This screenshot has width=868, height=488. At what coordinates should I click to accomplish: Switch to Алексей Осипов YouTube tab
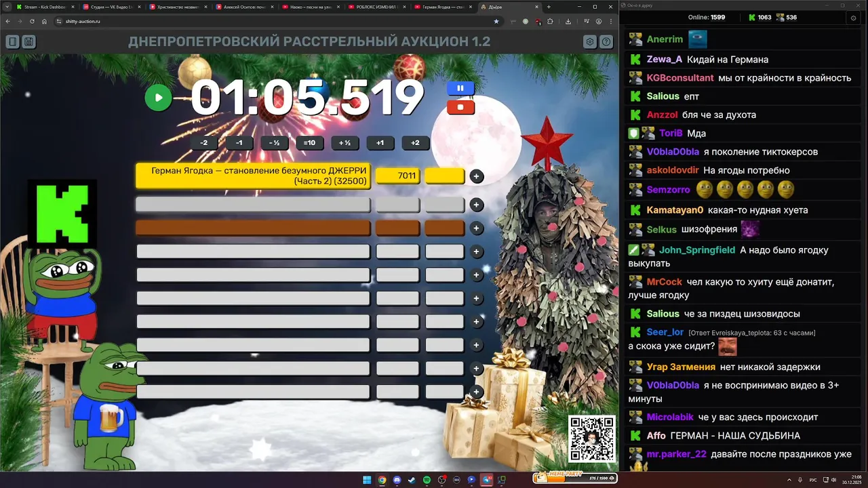click(245, 7)
